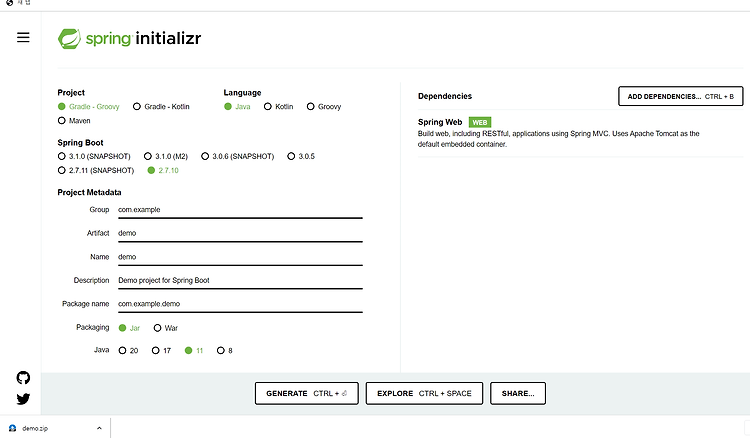Set packaging to War
The width and height of the screenshot is (750, 438).
coord(165,328)
